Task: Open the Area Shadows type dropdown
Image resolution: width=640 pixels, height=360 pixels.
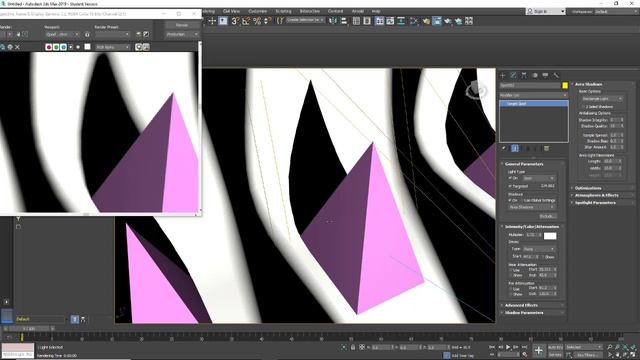Action: pos(532,207)
